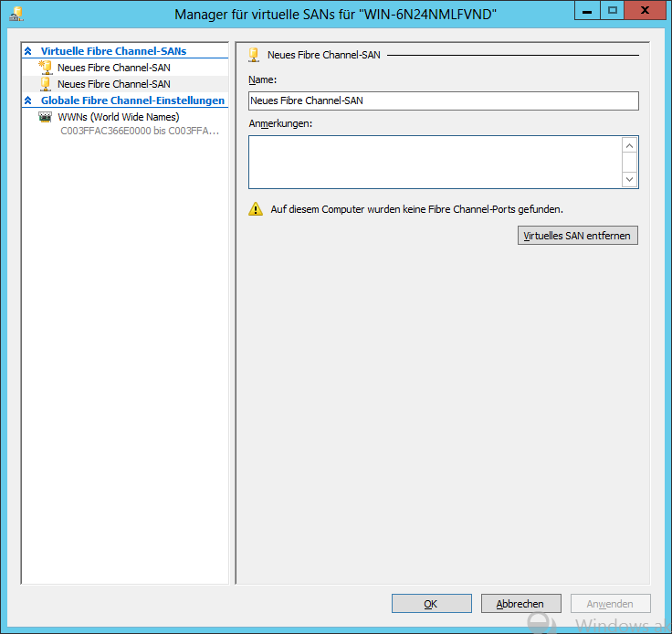The width and height of the screenshot is (672, 634).
Task: Select the highlighted second Neues Fibre Channel-SAN entry
Action: coord(113,84)
